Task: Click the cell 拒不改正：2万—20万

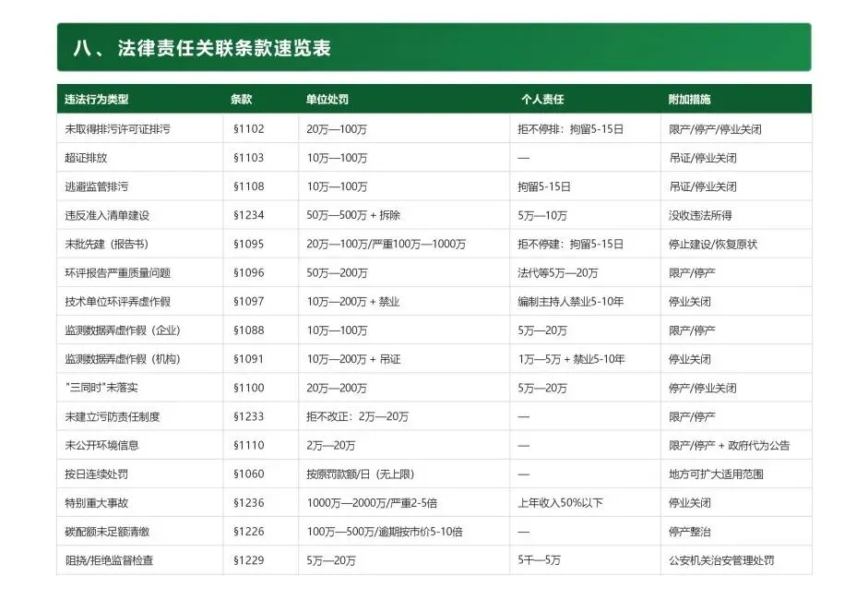Action: pyautogui.click(x=358, y=417)
